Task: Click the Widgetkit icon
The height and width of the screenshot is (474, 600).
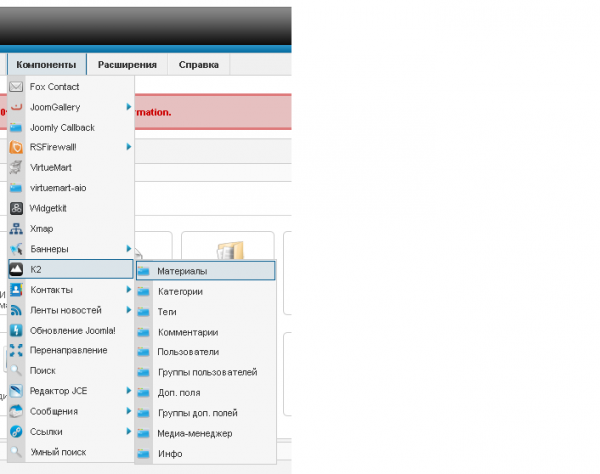Action: pyautogui.click(x=16, y=208)
